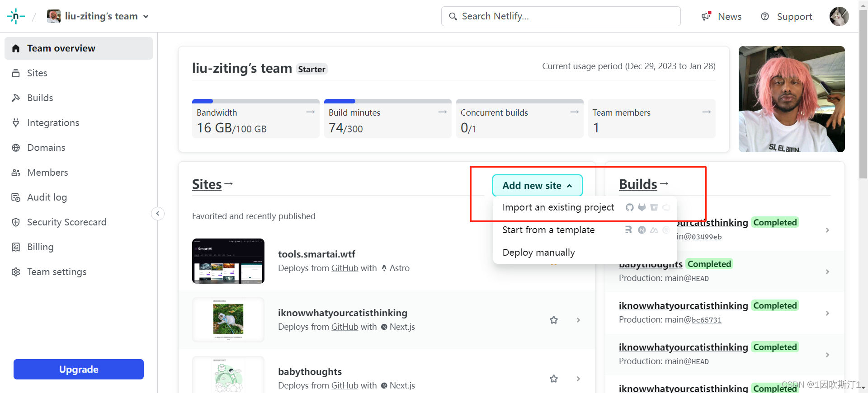This screenshot has width=868, height=393.
Task: Collapse the sidebar with the chevron button
Action: pyautogui.click(x=158, y=214)
